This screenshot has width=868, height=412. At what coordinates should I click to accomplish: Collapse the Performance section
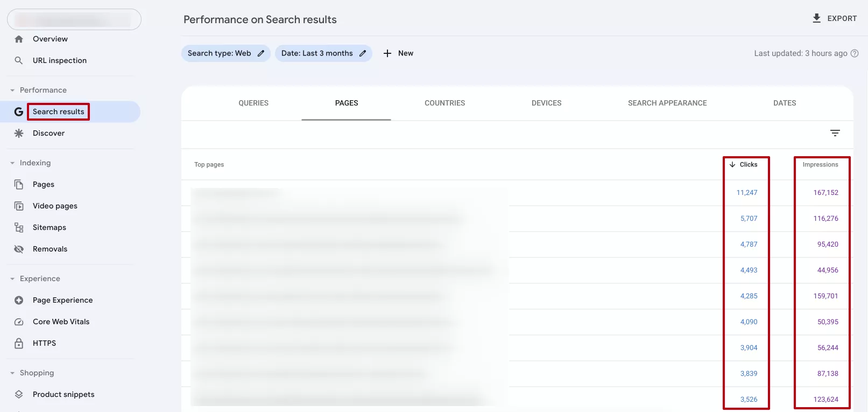pos(12,90)
